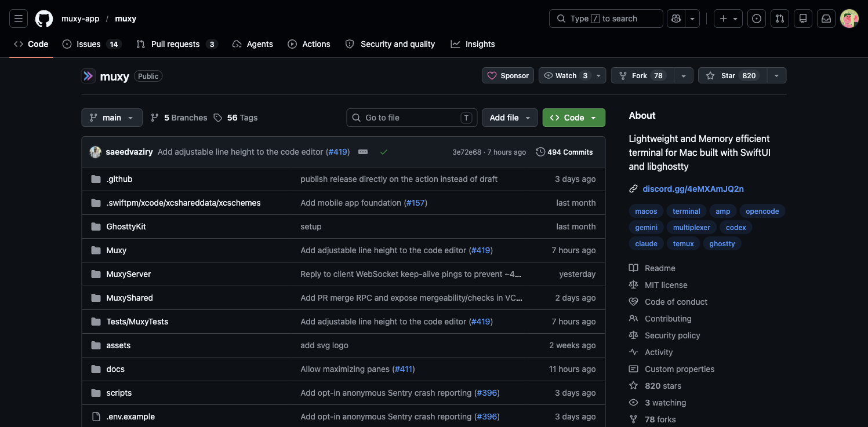868x427 pixels.
Task: Click the muxy repository logo icon
Action: click(x=88, y=76)
